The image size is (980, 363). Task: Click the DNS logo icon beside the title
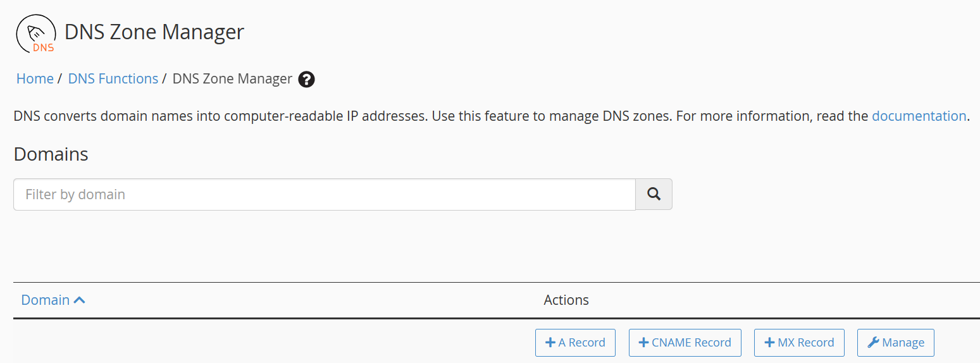click(x=36, y=34)
